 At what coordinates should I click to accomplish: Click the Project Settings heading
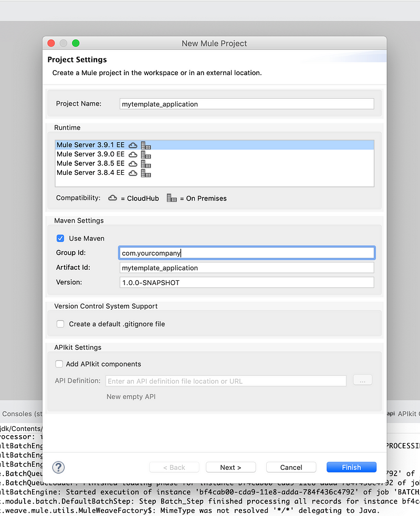77,59
